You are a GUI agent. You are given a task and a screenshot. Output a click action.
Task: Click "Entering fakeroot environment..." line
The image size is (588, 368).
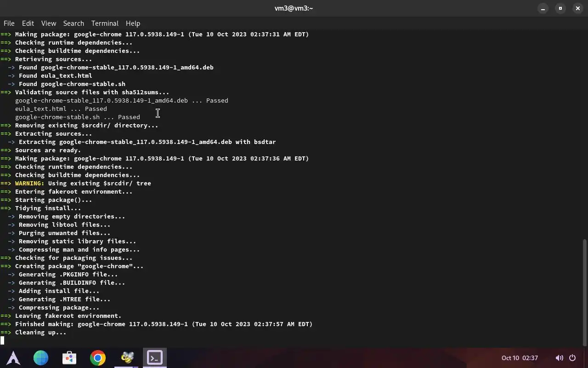tap(73, 191)
